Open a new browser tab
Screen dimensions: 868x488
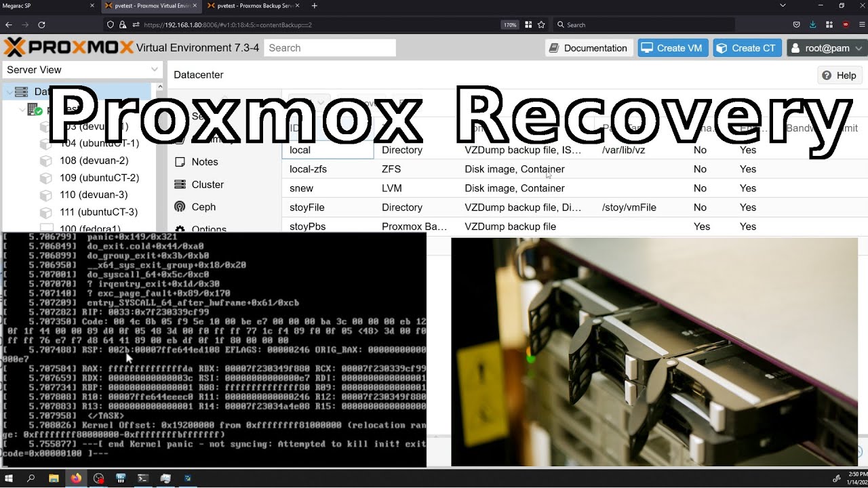[314, 5]
